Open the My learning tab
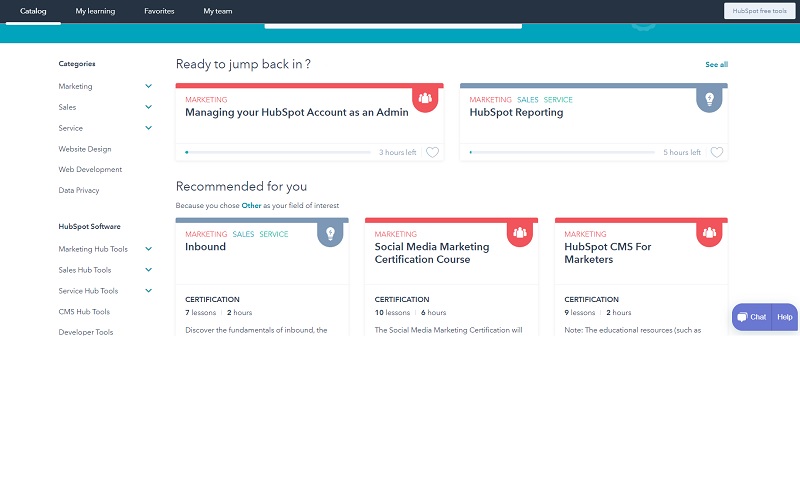 point(95,11)
